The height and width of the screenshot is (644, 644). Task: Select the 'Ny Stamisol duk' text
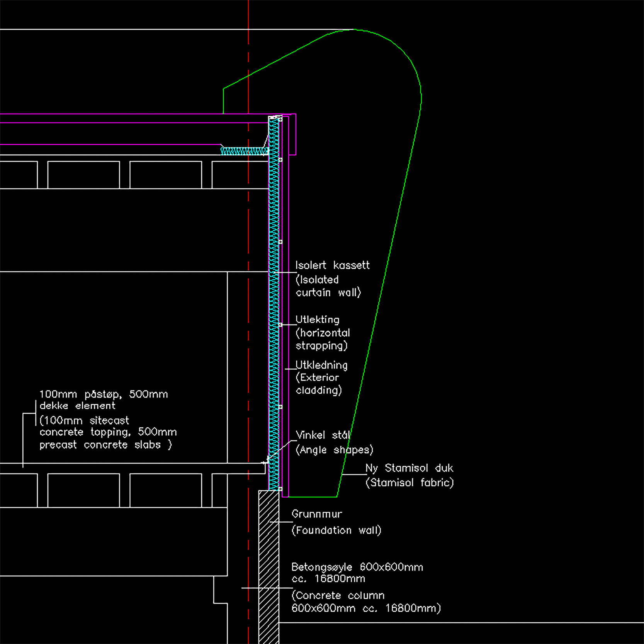click(410, 468)
